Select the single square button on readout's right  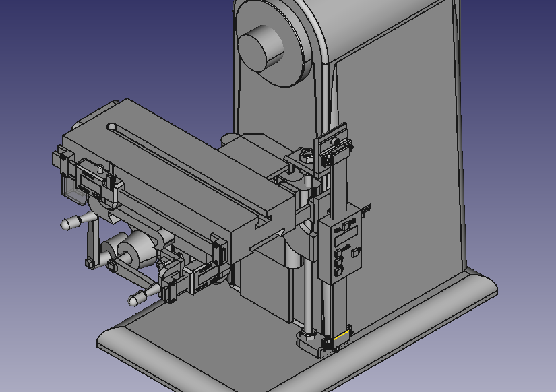tap(355, 253)
